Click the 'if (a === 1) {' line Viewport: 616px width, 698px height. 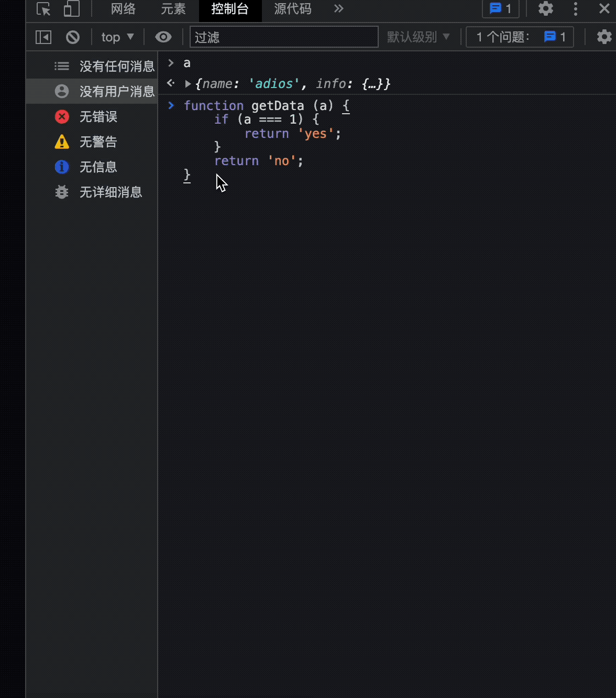[266, 119]
